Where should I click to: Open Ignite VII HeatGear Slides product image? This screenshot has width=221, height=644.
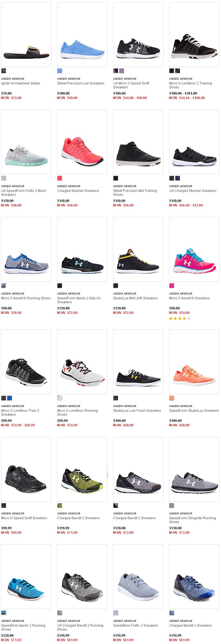pyautogui.click(x=26, y=35)
